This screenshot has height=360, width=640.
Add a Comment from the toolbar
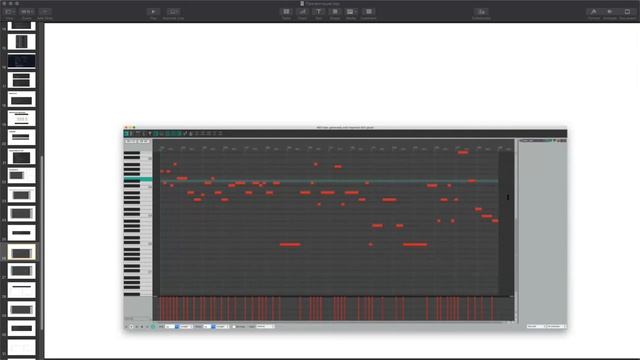pos(369,12)
